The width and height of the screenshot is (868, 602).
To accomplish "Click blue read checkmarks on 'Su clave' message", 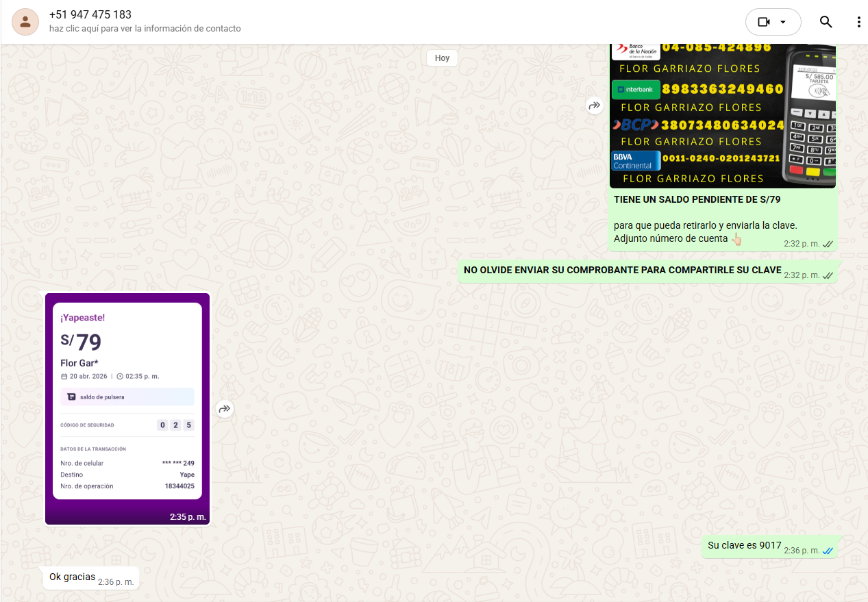I will point(828,551).
